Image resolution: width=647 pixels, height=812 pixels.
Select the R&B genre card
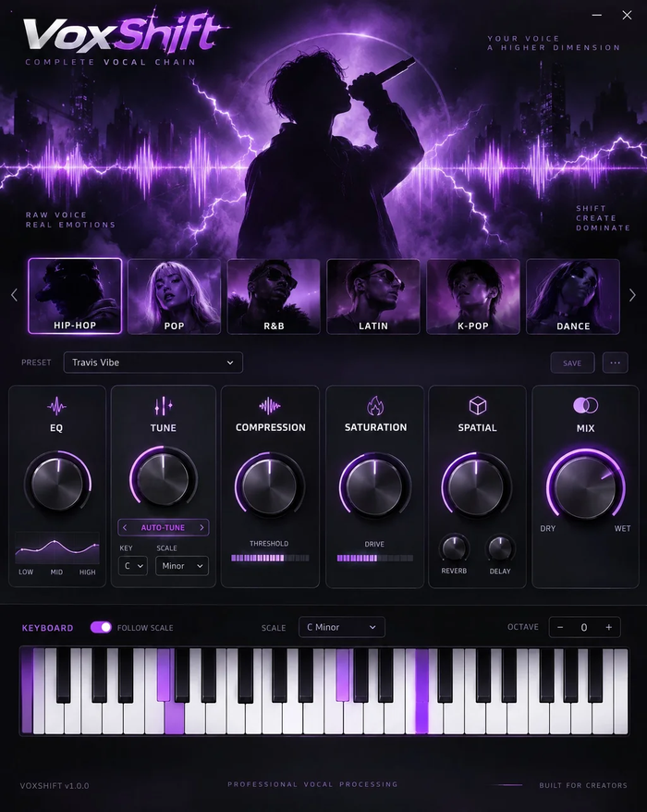pyautogui.click(x=274, y=297)
